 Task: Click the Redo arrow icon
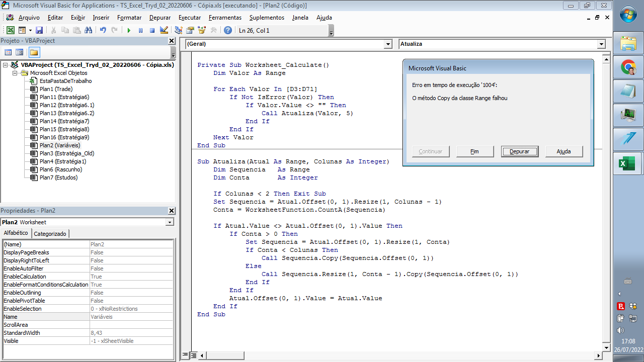[x=114, y=30]
